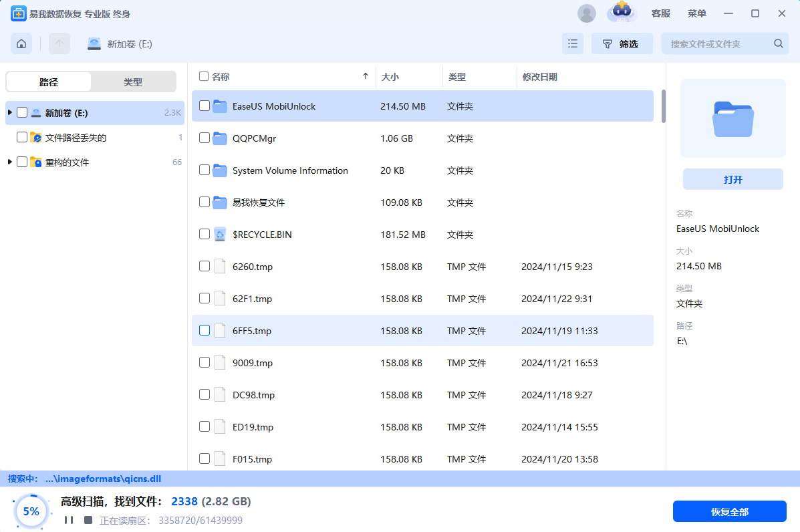Check the F015.tmp checkbox
Image resolution: width=800 pixels, height=532 pixels.
pos(204,458)
